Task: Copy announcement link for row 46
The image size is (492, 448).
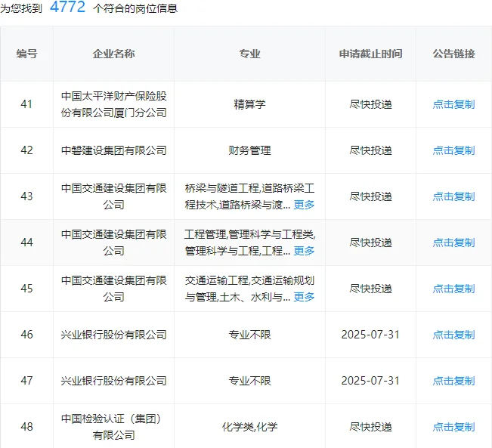Action: tap(453, 335)
